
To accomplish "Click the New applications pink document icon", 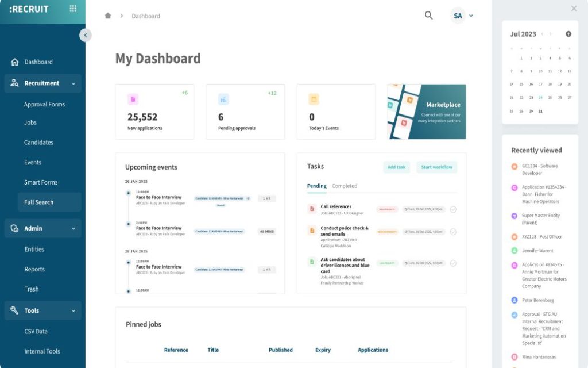I will click(x=133, y=99).
